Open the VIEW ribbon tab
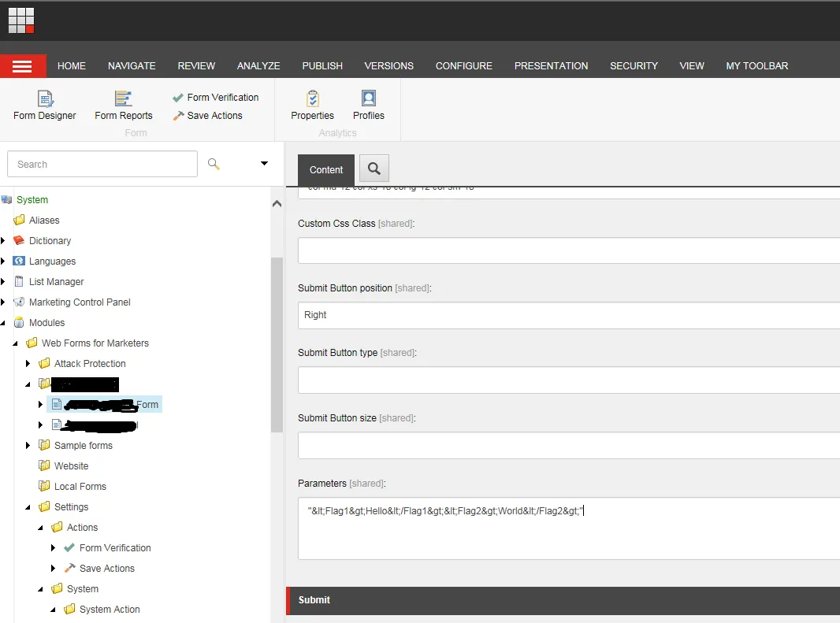Image resolution: width=840 pixels, height=623 pixels. coord(692,66)
